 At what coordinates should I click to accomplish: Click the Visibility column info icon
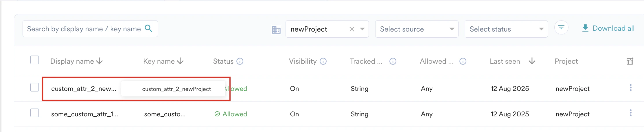323,61
